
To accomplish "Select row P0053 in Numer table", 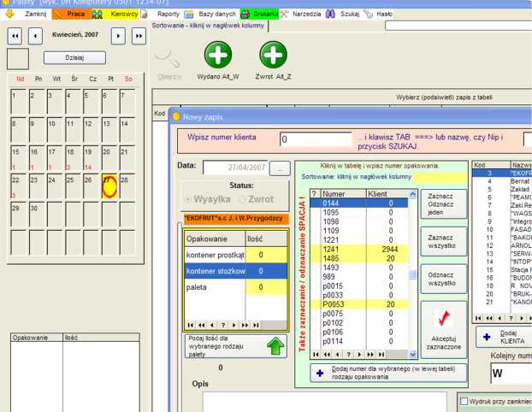I will [x=359, y=304].
